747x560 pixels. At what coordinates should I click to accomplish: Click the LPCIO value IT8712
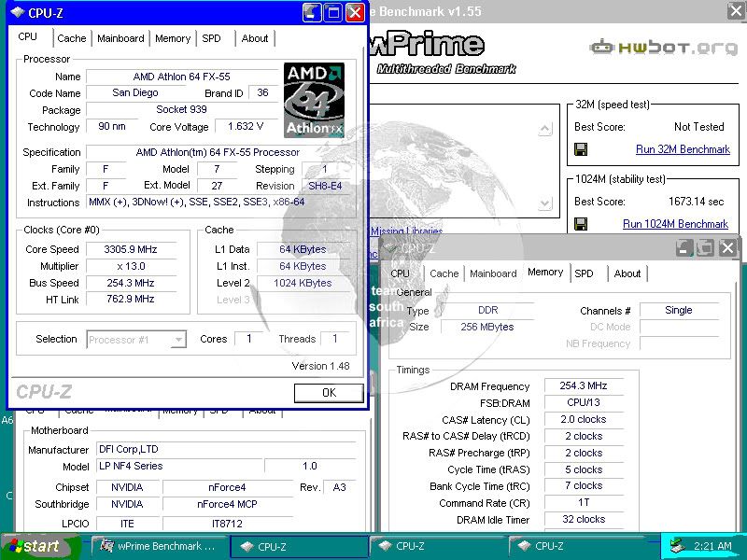[227, 524]
